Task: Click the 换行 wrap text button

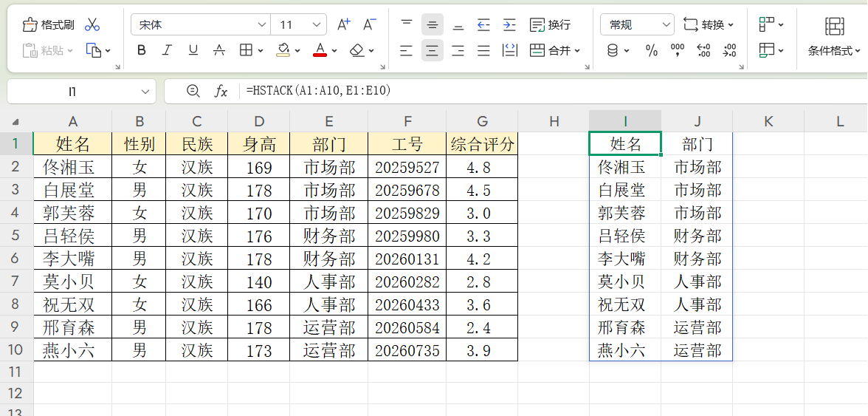Action: point(551,25)
